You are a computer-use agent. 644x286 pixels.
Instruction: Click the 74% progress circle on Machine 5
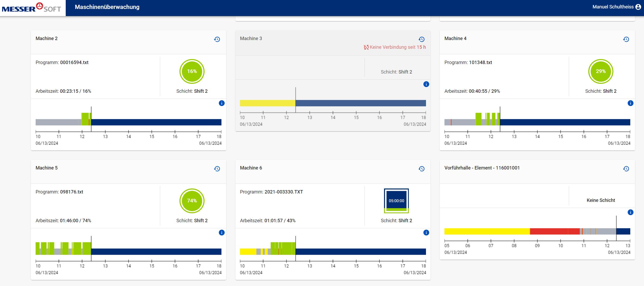pos(192,201)
